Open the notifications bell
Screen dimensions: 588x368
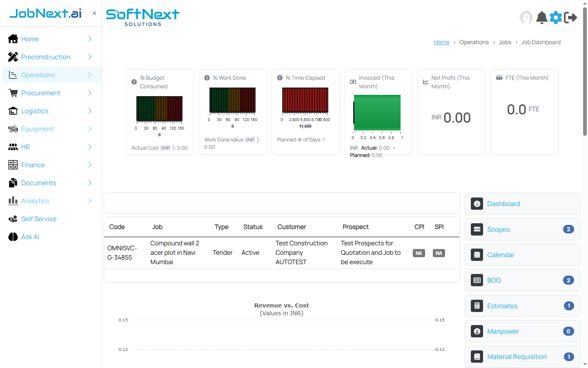click(x=541, y=18)
